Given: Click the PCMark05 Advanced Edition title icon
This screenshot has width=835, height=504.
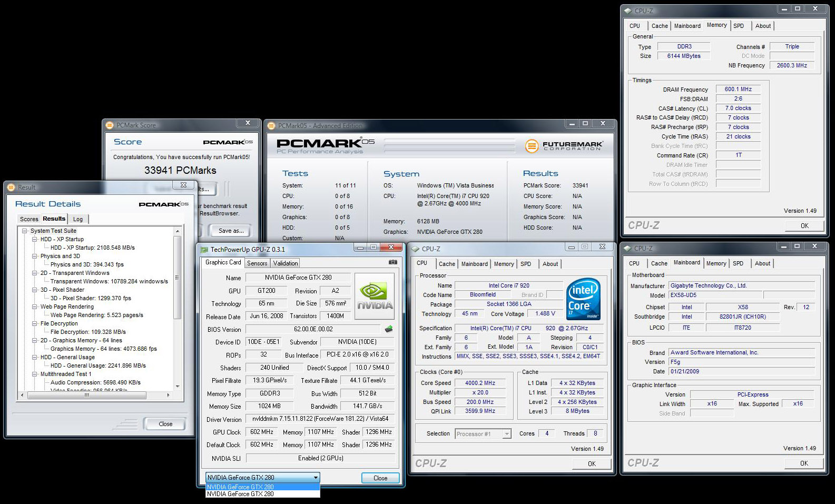Looking at the screenshot, I should click(271, 126).
